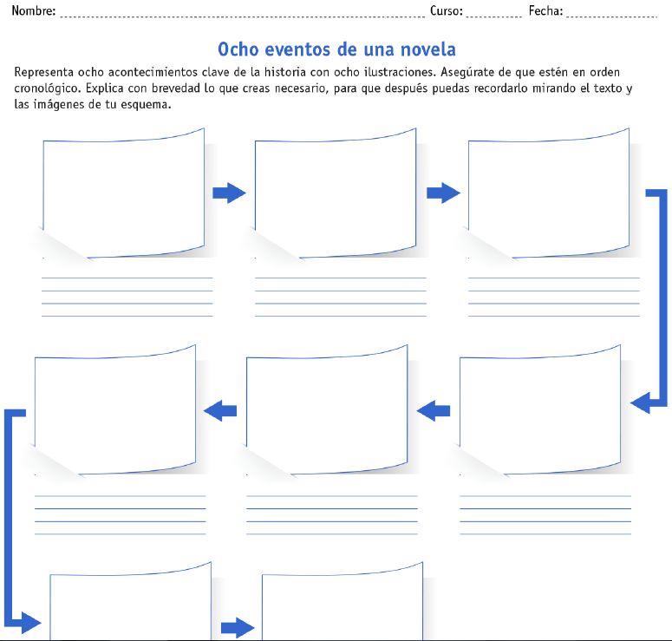
Task: Click the Fecha dotted line field
Action: point(610,12)
